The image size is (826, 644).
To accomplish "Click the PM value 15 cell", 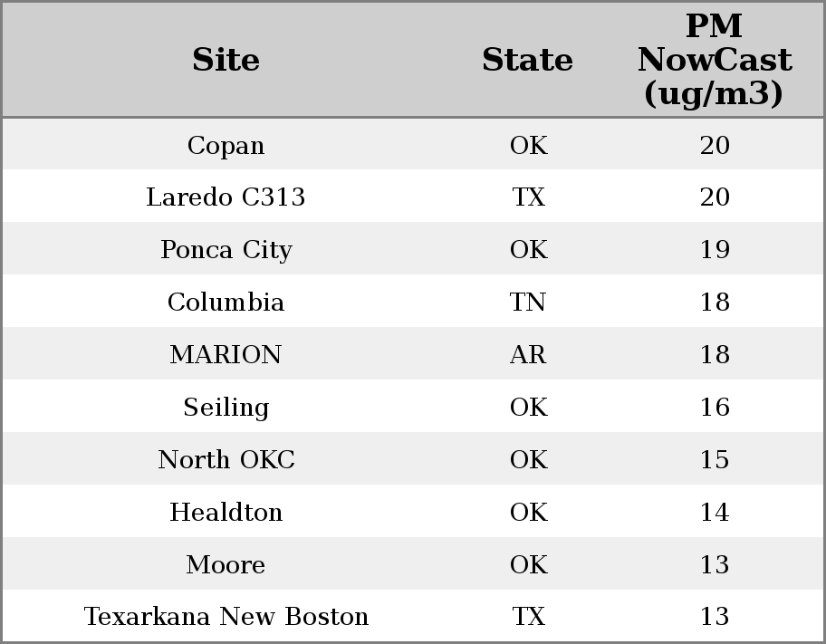I will tap(715, 460).
